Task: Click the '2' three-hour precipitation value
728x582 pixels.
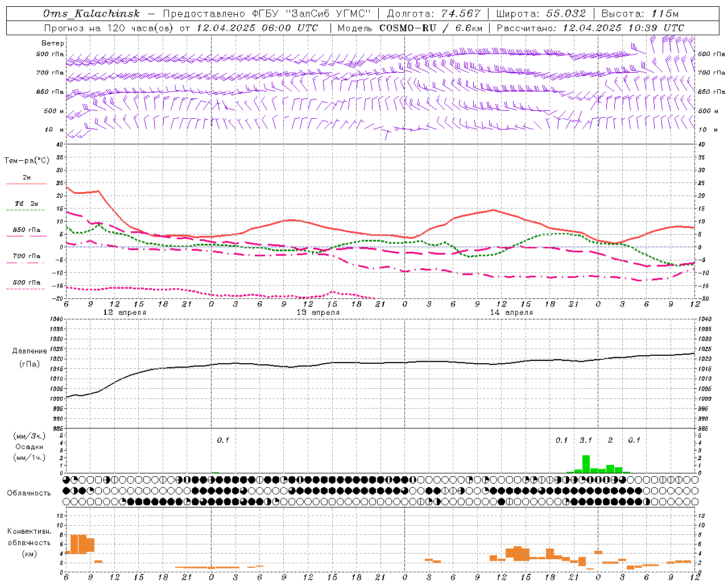Action: [x=610, y=440]
